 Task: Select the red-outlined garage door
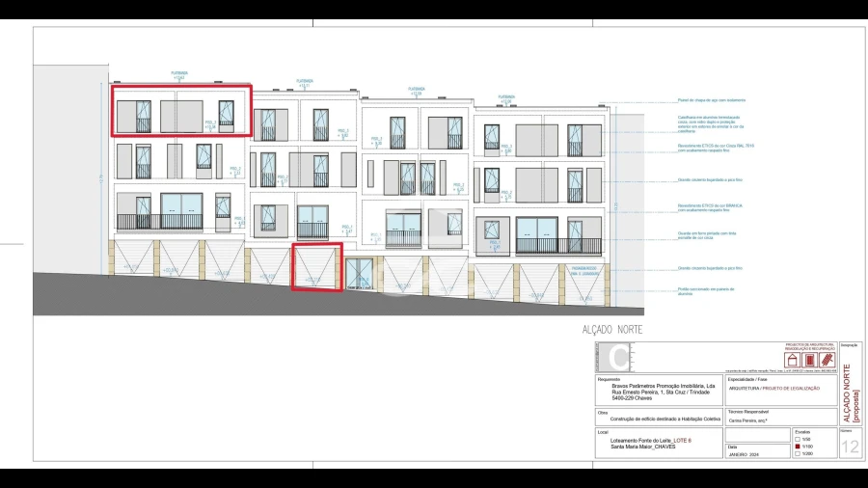(317, 266)
